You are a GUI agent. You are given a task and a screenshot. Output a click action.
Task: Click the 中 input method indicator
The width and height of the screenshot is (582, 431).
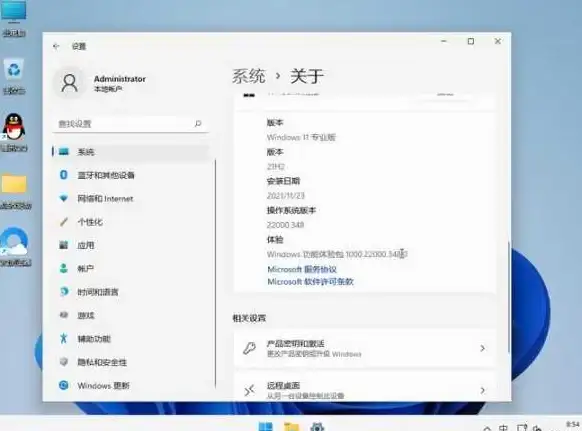[x=503, y=428]
